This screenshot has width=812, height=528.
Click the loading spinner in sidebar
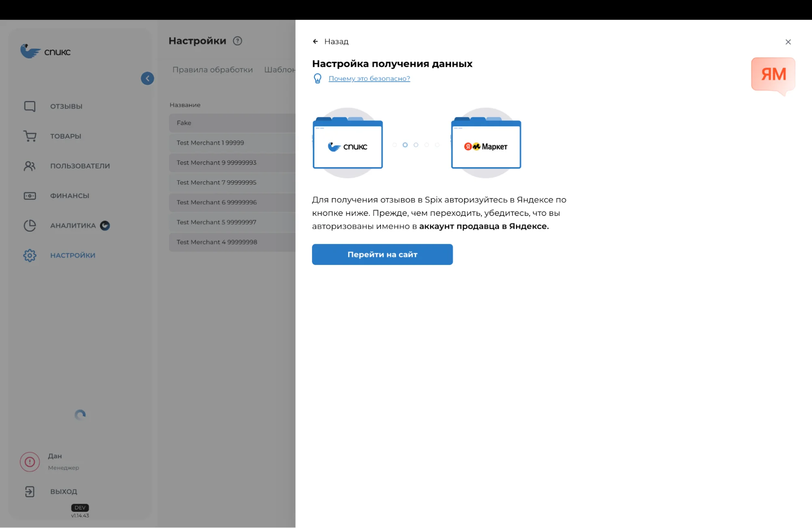80,415
